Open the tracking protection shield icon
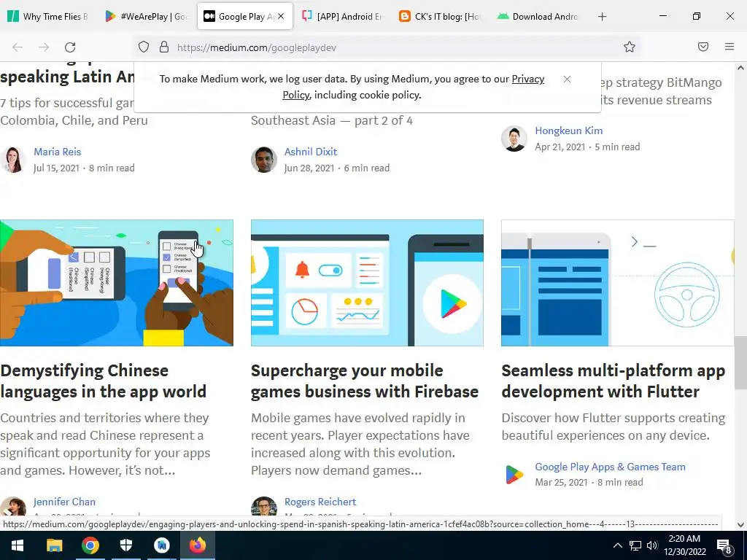 (144, 47)
